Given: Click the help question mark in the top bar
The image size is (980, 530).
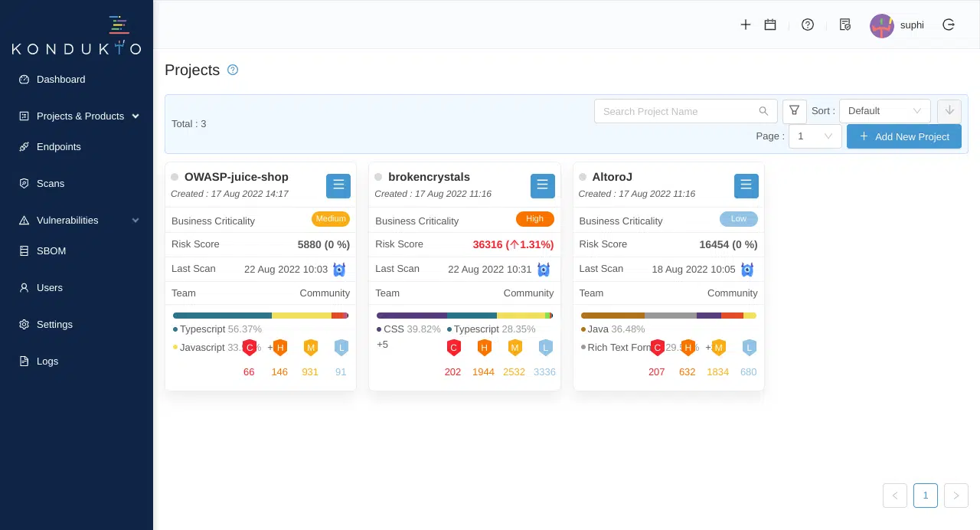Looking at the screenshot, I should (x=808, y=25).
